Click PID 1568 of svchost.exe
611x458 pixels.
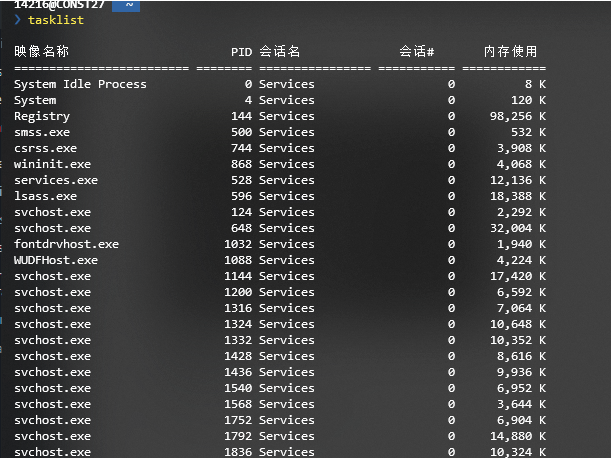(238, 404)
